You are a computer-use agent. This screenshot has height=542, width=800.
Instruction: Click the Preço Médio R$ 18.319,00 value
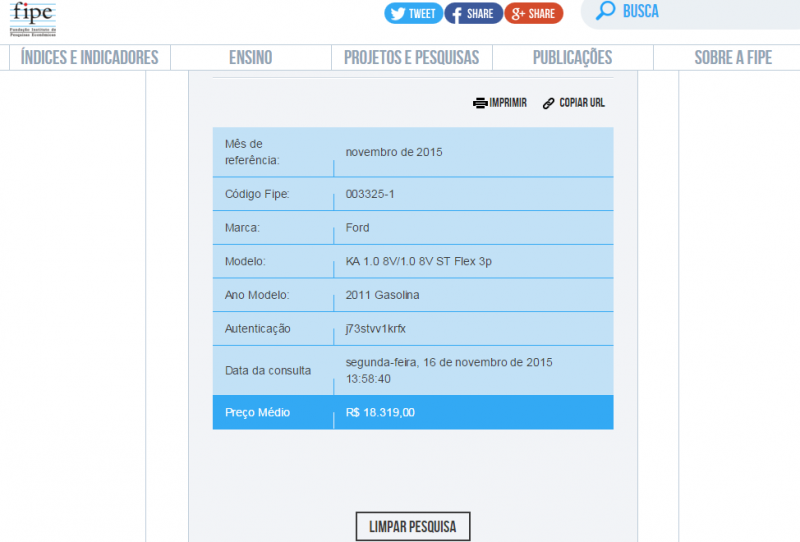pyautogui.click(x=380, y=412)
